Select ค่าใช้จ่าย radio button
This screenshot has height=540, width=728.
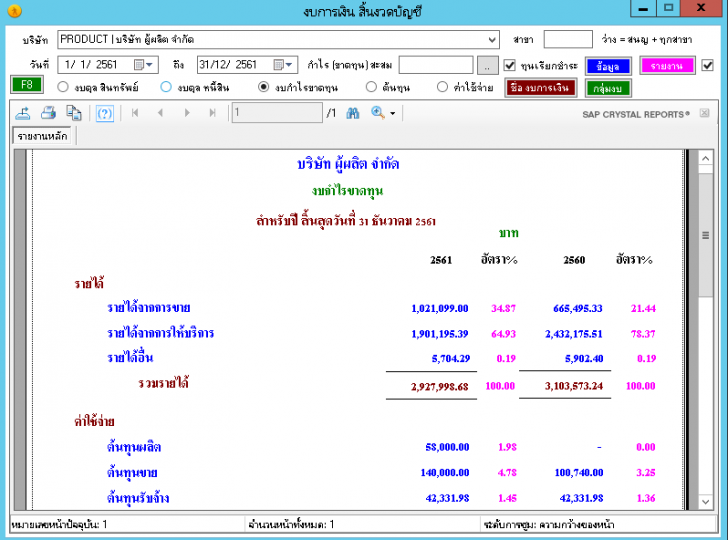click(x=442, y=87)
